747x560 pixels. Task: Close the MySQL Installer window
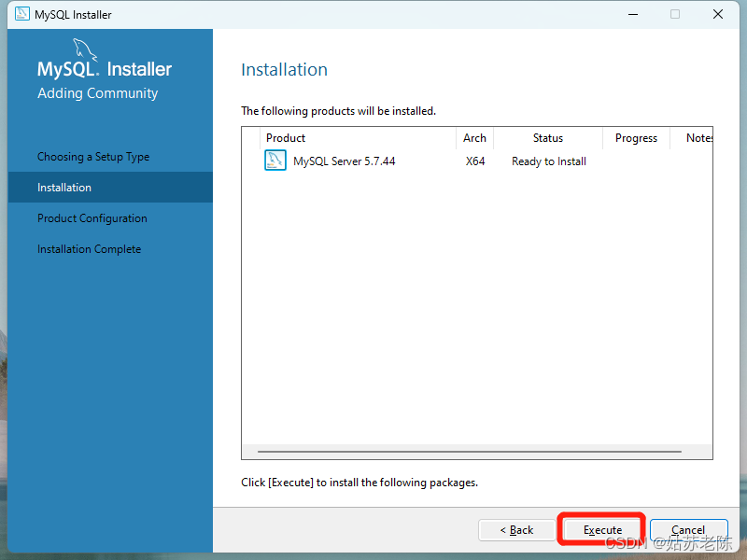[718, 14]
